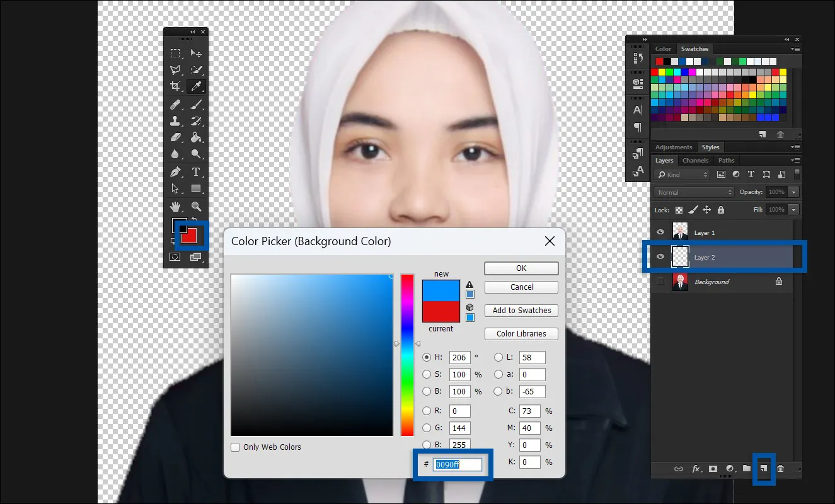Hide the Layer 1 visibility eye
The image size is (835, 504).
pyautogui.click(x=660, y=232)
